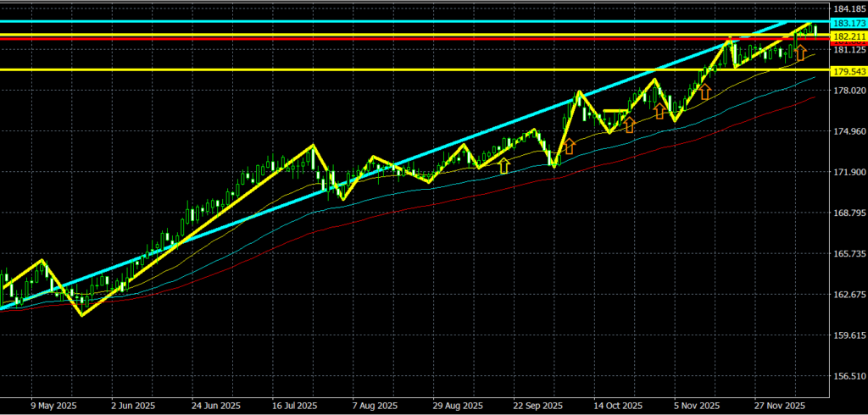Click the 174.960 price scale value
The image size is (868, 415).
846,132
